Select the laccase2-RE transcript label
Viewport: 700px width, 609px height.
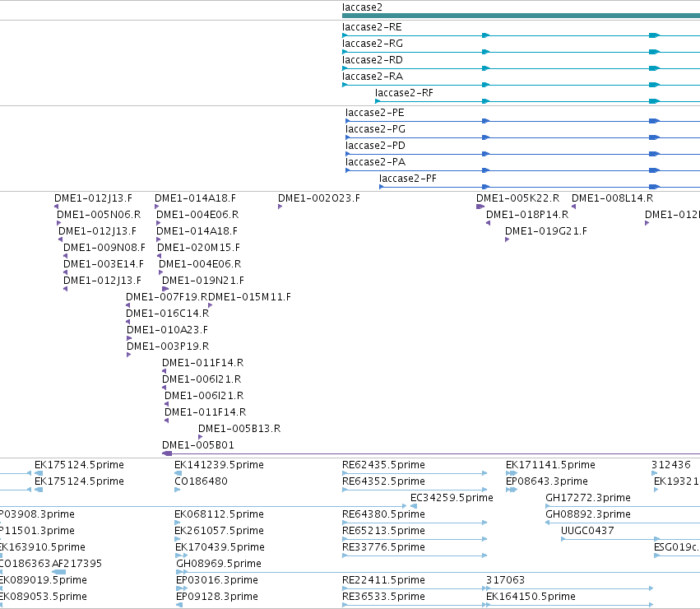(x=372, y=27)
